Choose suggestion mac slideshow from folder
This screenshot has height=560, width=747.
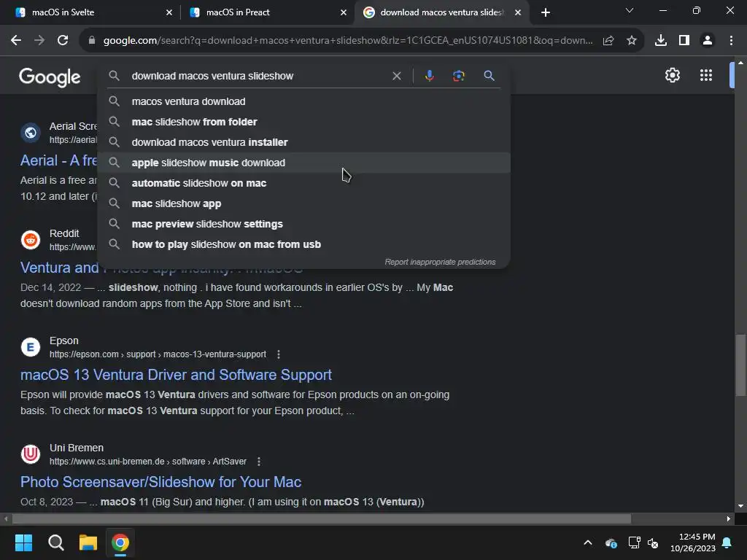tap(303, 122)
